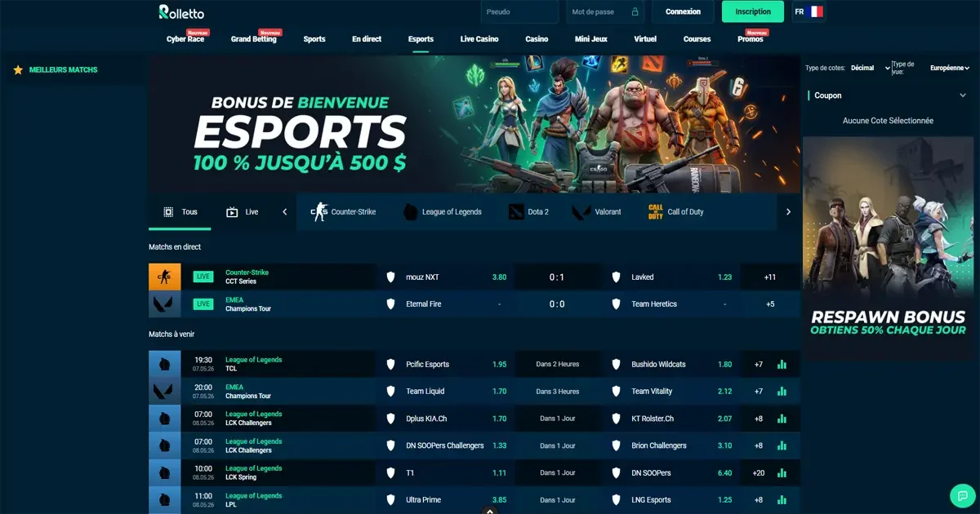Open the Type de cotes Décimal dropdown
Viewport: 980px width, 514px height.
(x=870, y=69)
